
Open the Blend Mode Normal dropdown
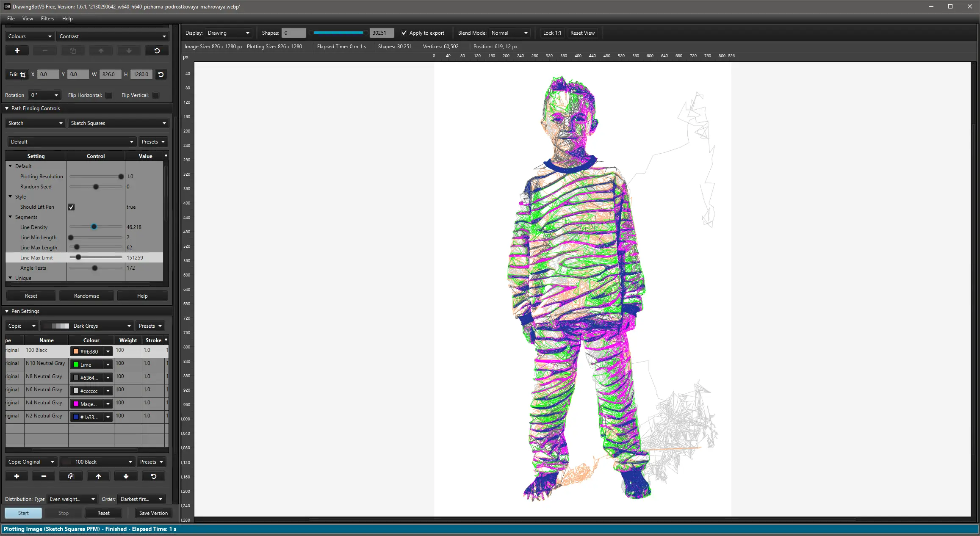coord(509,33)
